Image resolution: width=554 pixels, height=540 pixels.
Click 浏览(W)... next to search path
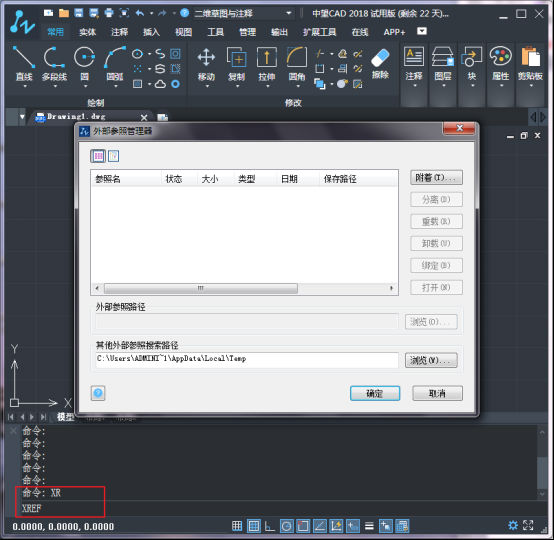(x=431, y=360)
